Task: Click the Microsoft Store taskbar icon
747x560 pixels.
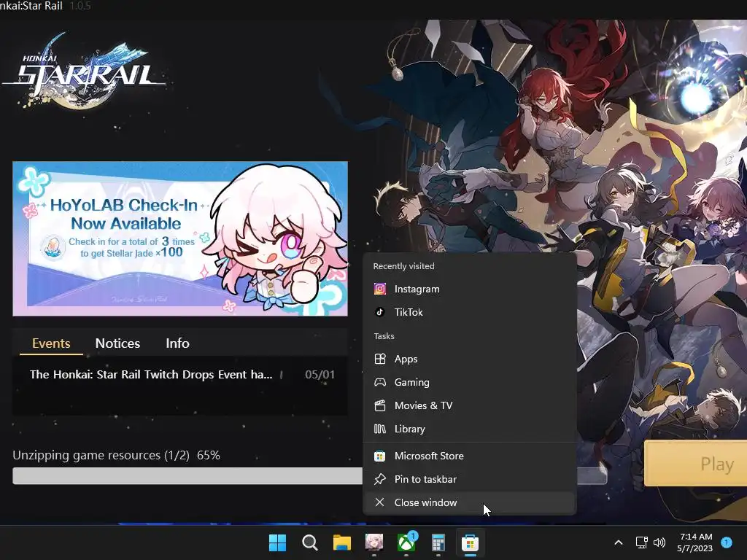Action: coord(471,542)
